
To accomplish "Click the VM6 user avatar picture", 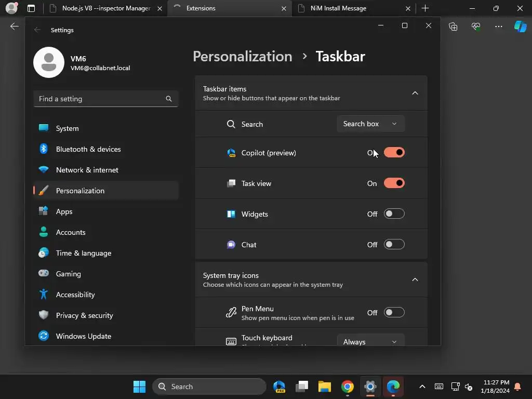I will [49, 62].
